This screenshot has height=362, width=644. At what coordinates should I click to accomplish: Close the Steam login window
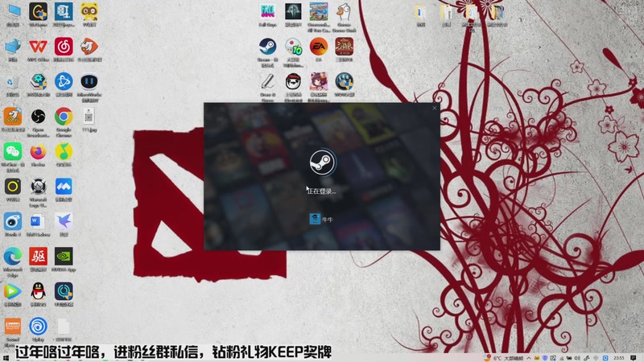[x=435, y=108]
